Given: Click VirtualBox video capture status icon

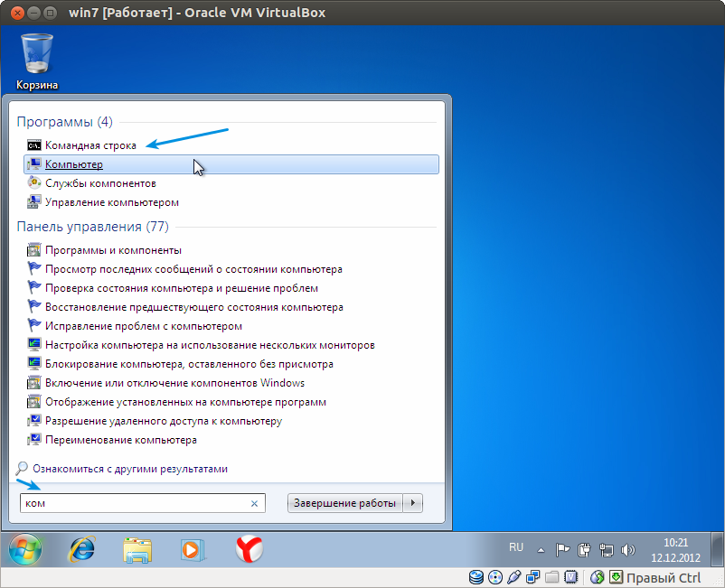Looking at the screenshot, I should [571, 577].
